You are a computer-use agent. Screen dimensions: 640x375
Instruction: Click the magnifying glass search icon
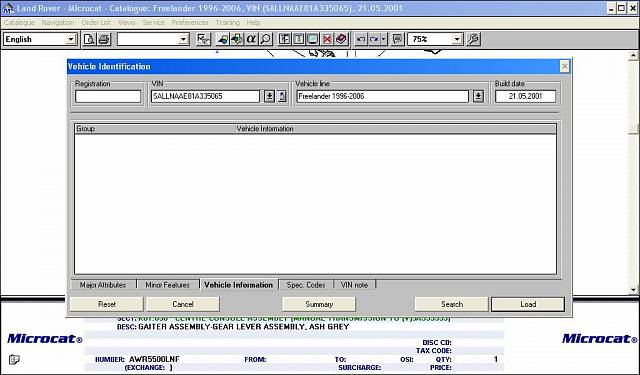[265, 39]
